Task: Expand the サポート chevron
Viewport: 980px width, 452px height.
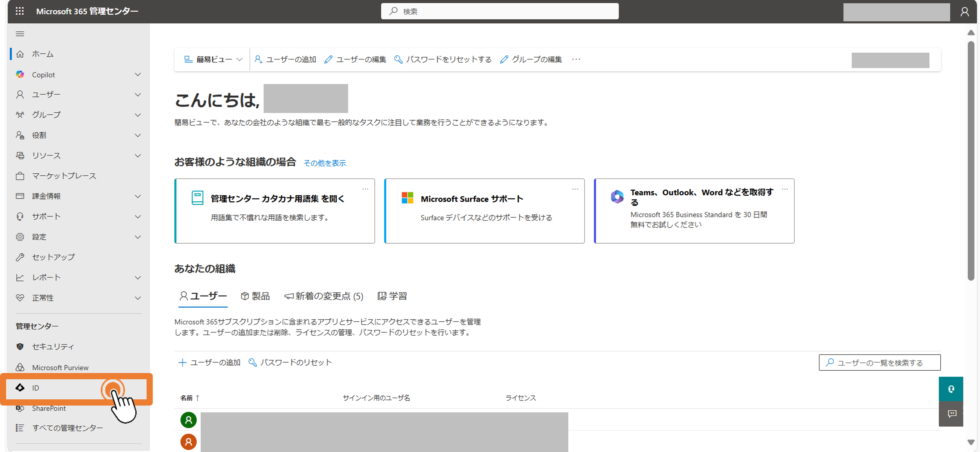Action: 138,217
